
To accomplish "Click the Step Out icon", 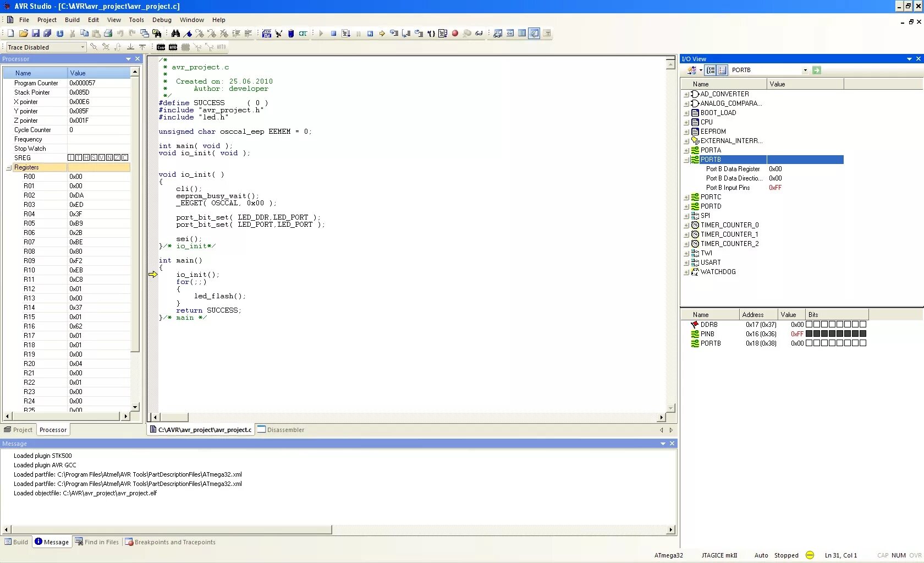I will tap(419, 34).
